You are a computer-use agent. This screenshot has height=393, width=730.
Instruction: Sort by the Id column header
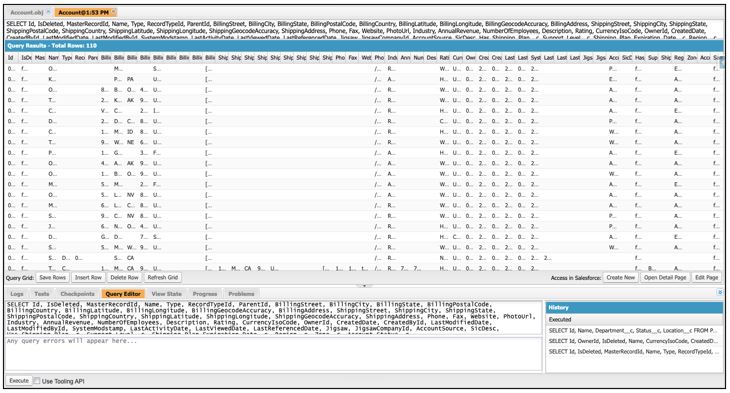coord(11,58)
